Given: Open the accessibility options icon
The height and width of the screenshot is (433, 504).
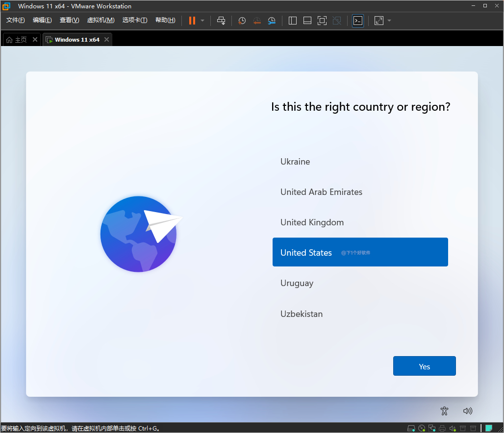Looking at the screenshot, I should click(x=444, y=411).
